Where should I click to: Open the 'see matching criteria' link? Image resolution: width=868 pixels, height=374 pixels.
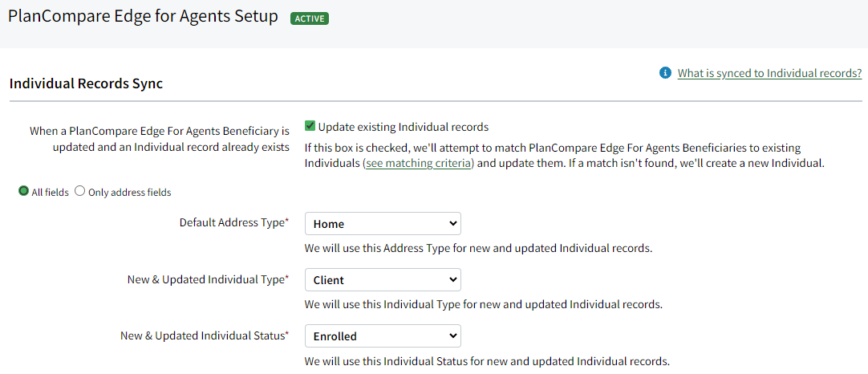tap(417, 164)
